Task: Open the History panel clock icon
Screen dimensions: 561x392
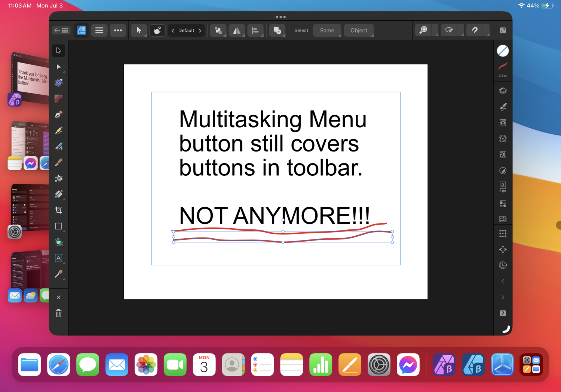Action: point(503,265)
